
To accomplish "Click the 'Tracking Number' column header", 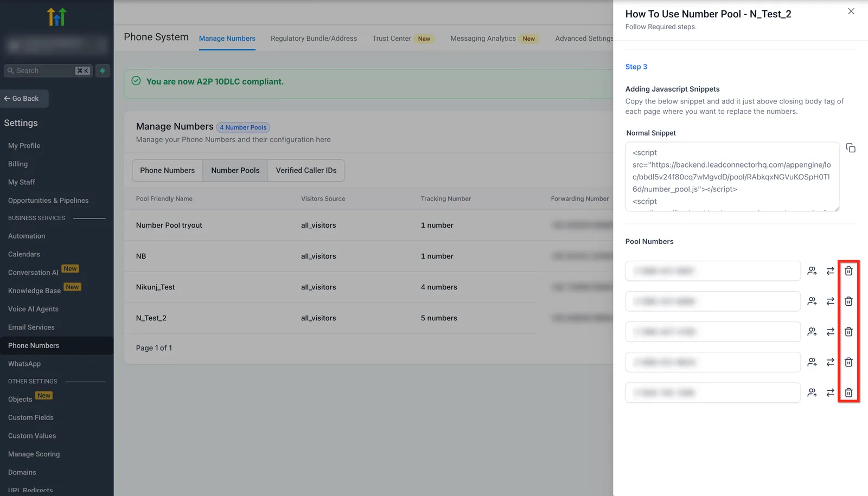I will coord(446,199).
